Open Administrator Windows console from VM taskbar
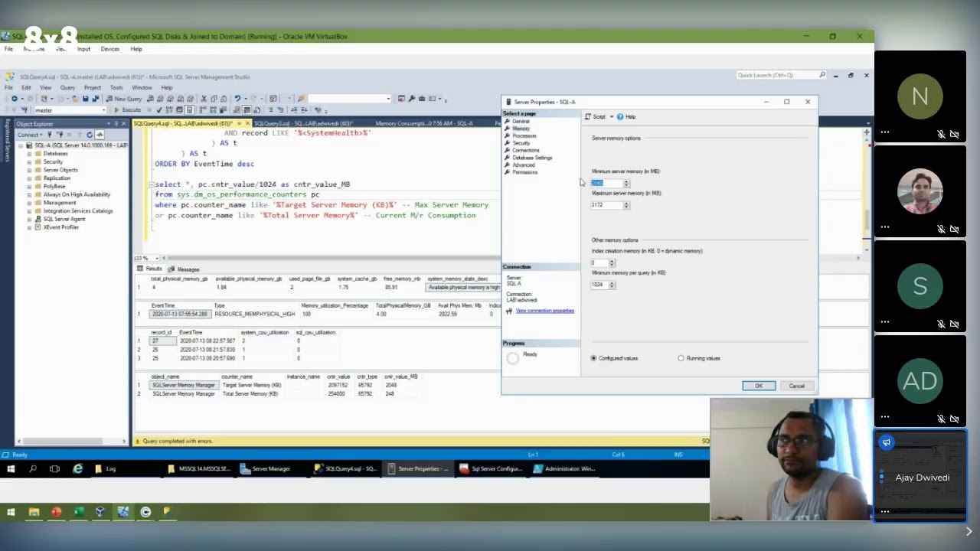 click(565, 468)
